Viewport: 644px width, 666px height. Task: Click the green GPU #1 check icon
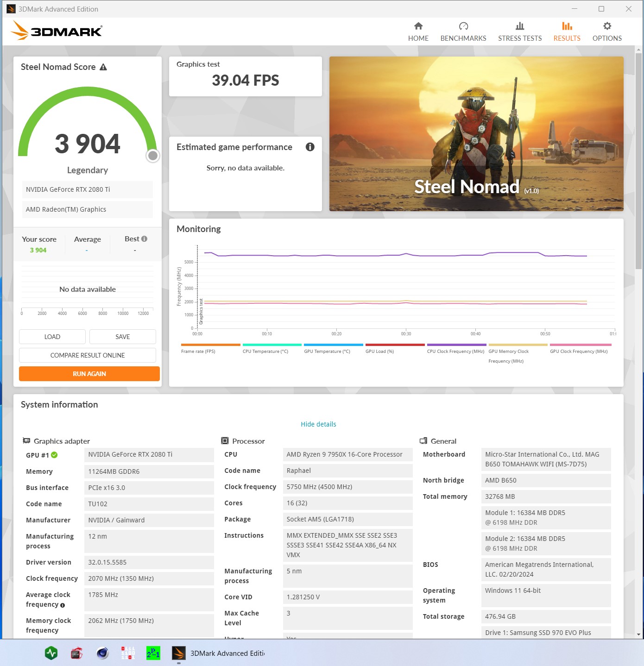click(54, 455)
